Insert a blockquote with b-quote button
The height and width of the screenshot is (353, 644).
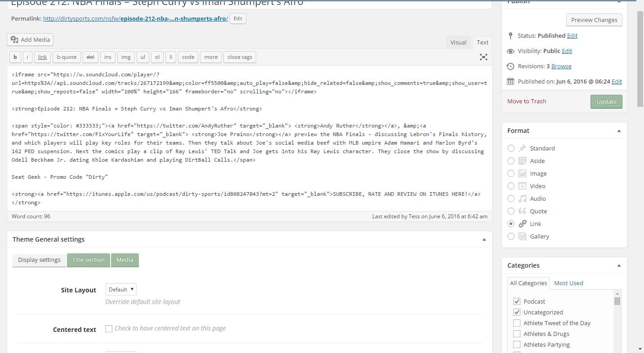coord(67,57)
